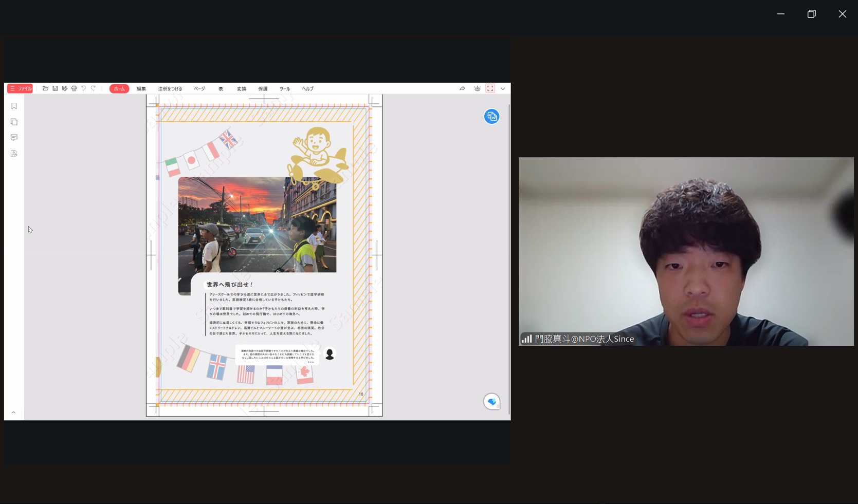Screen dimensions: 858x504
Task: Collapse the left sidebar using bottom chevron
Action: point(14,412)
